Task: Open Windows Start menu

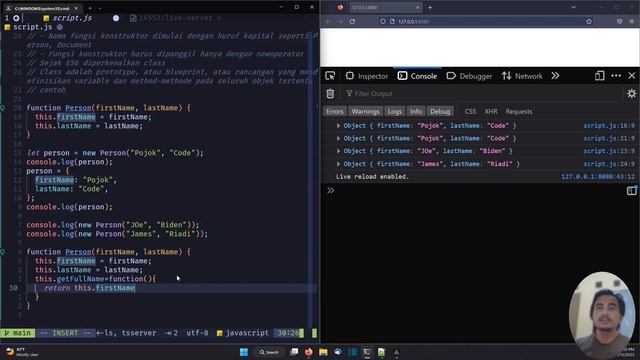Action: [x=244, y=352]
